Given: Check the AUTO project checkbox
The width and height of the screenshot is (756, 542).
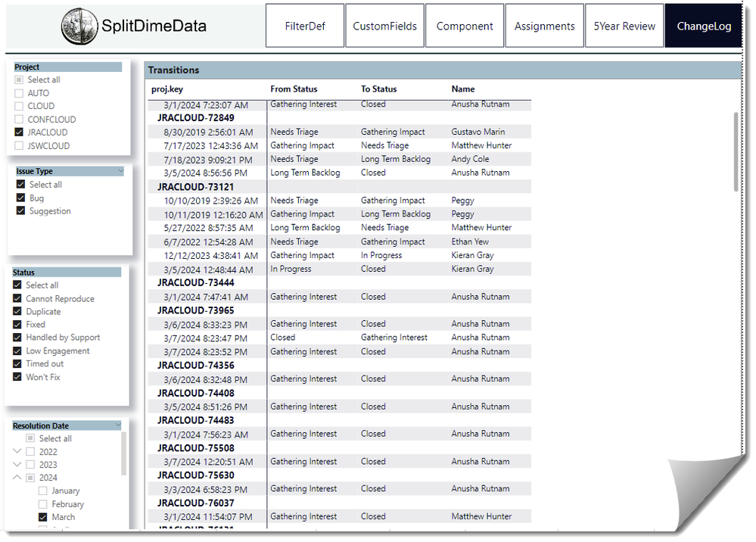Looking at the screenshot, I should tap(19, 93).
